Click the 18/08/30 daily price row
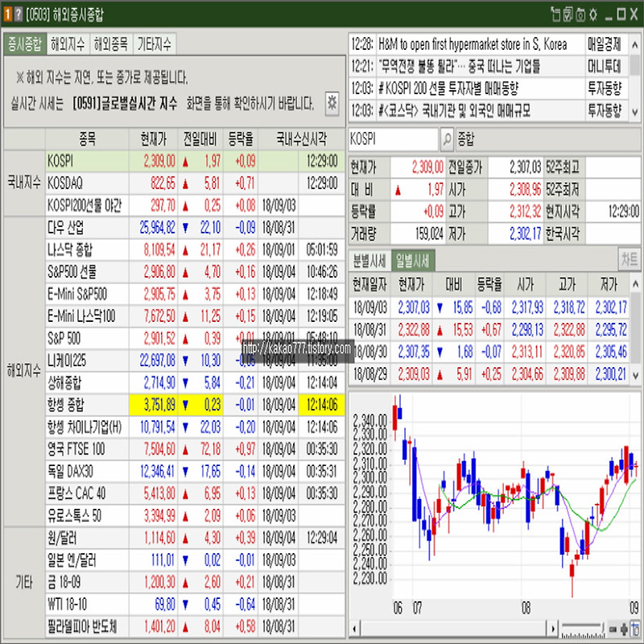 tap(489, 352)
